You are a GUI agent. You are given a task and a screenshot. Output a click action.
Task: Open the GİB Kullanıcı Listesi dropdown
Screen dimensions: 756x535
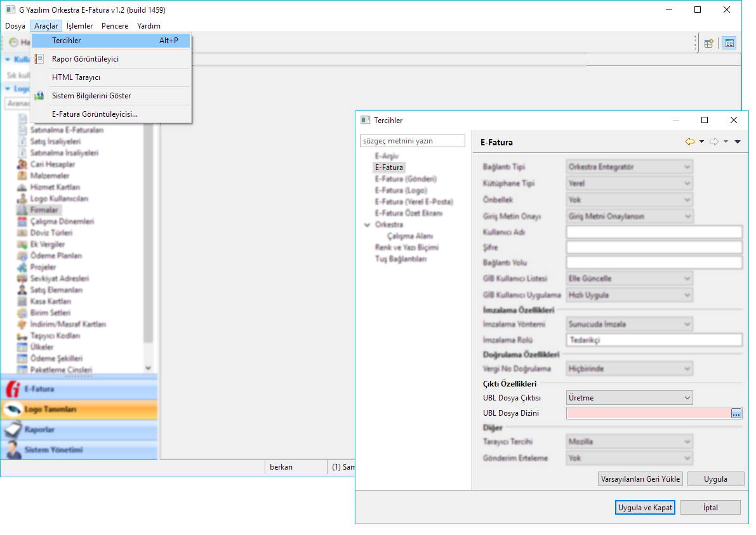(x=630, y=279)
